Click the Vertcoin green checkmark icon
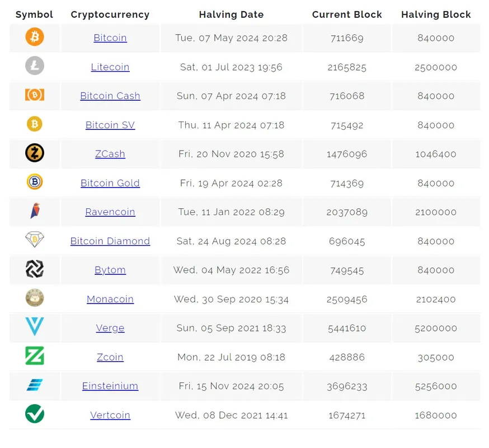Screen dimensions: 489x448 click(x=35, y=414)
